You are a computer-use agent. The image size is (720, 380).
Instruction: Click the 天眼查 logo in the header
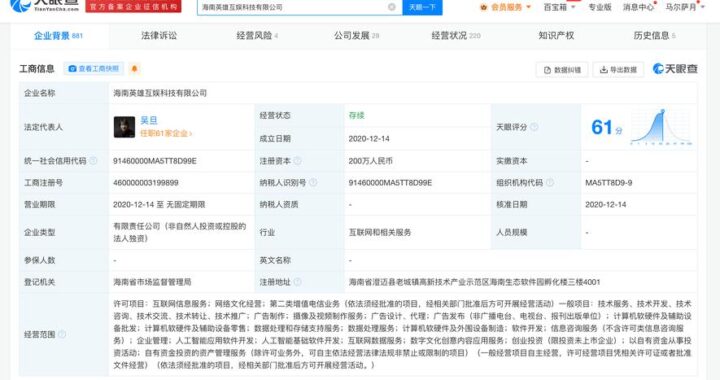click(44, 6)
